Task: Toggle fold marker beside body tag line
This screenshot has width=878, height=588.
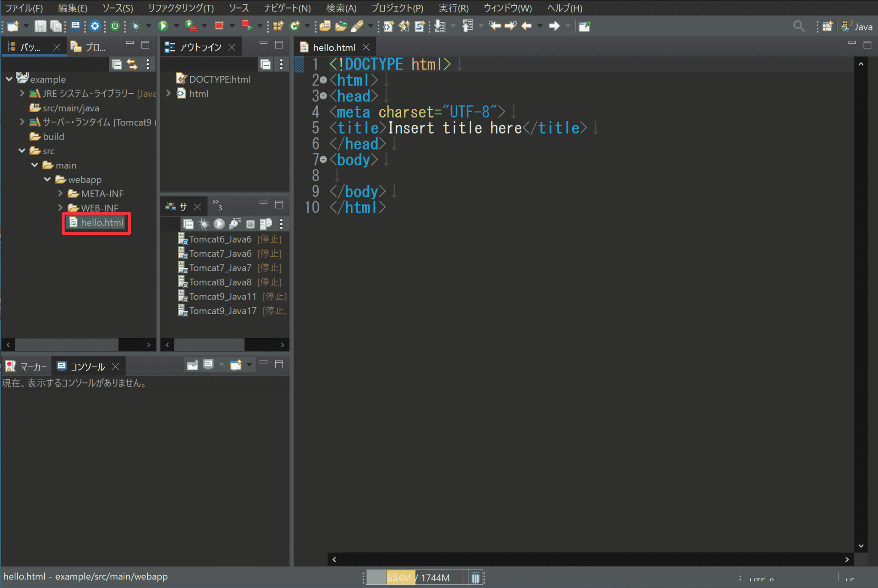Action: (323, 160)
